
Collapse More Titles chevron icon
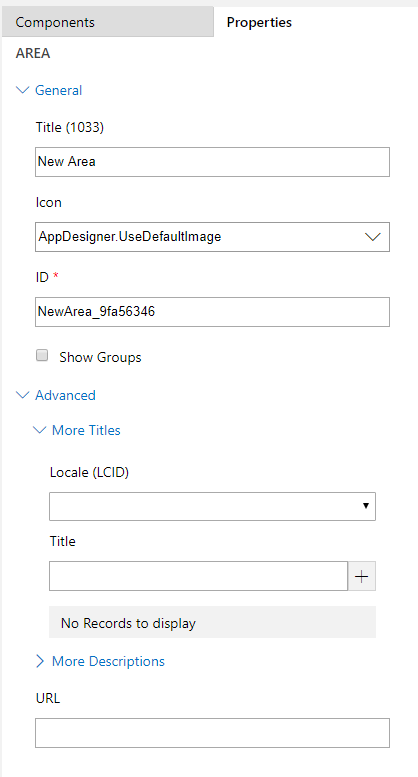pos(40,430)
